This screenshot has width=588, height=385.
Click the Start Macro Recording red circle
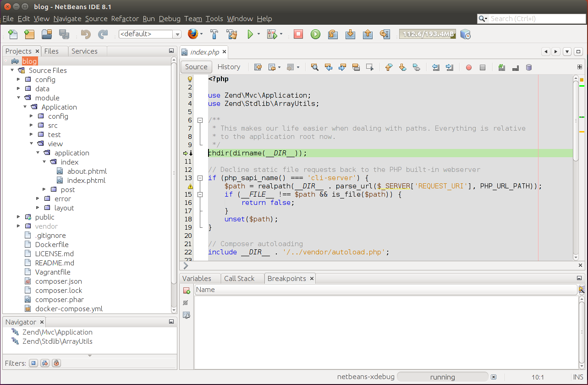point(469,67)
